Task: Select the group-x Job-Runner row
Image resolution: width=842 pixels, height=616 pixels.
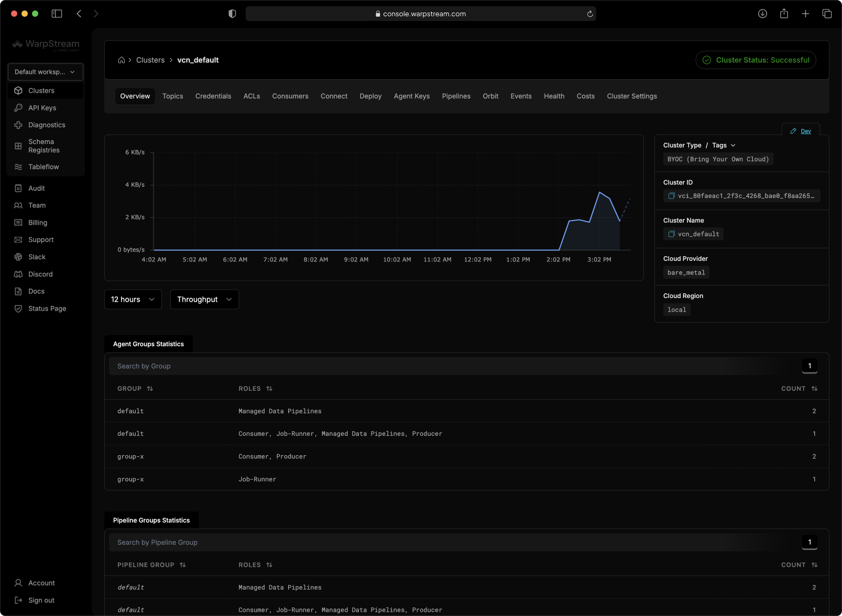Action: point(466,479)
